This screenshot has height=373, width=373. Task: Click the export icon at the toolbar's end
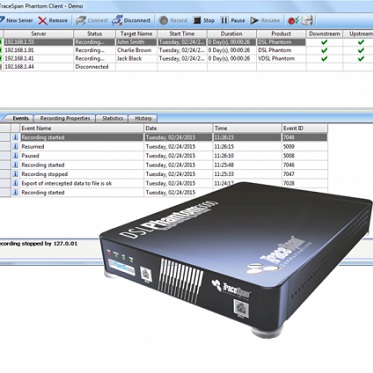click(307, 21)
